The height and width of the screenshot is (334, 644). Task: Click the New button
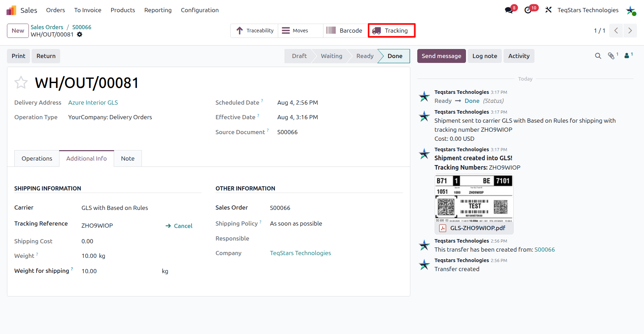click(x=18, y=31)
